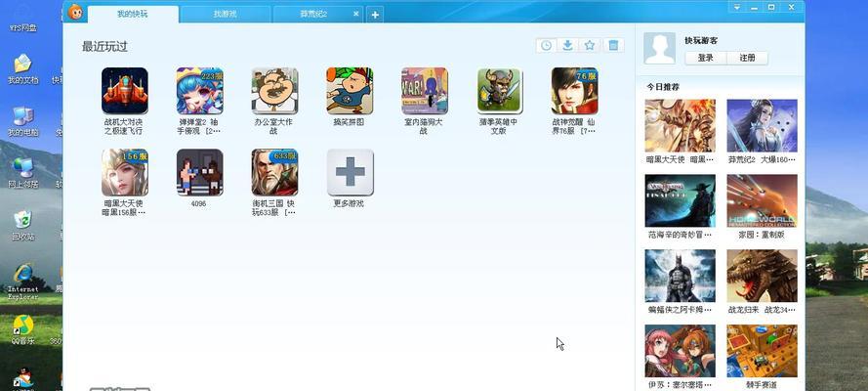Click the trash delete icon

[x=613, y=45]
